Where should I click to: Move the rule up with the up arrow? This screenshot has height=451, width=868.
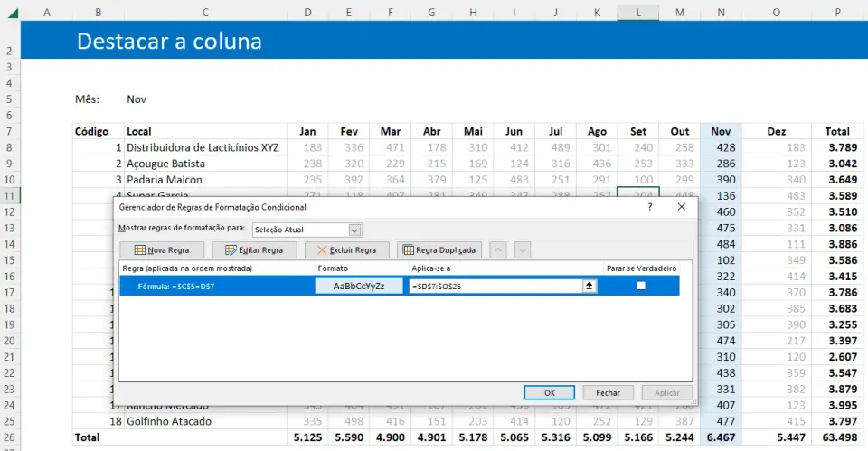498,250
